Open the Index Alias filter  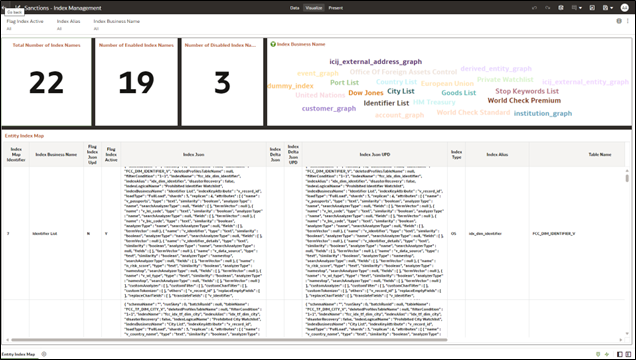(x=68, y=24)
